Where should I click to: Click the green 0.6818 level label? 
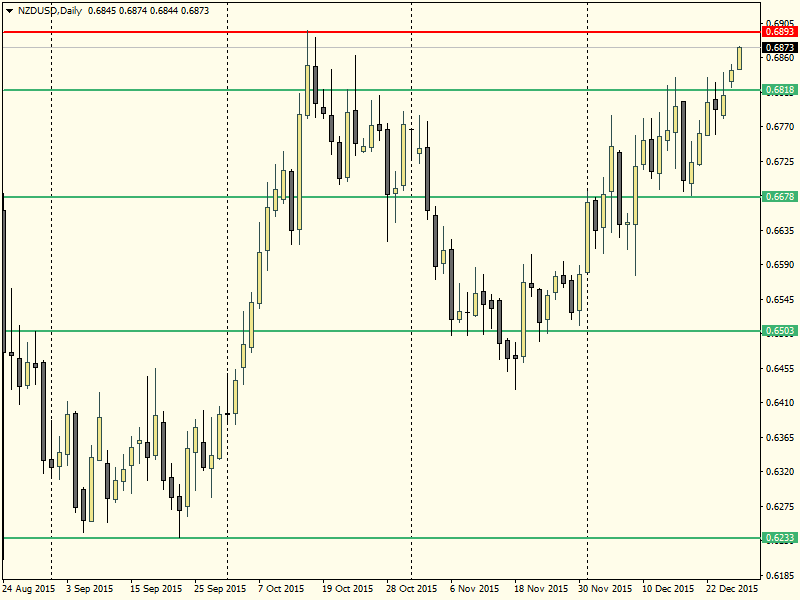tap(779, 90)
